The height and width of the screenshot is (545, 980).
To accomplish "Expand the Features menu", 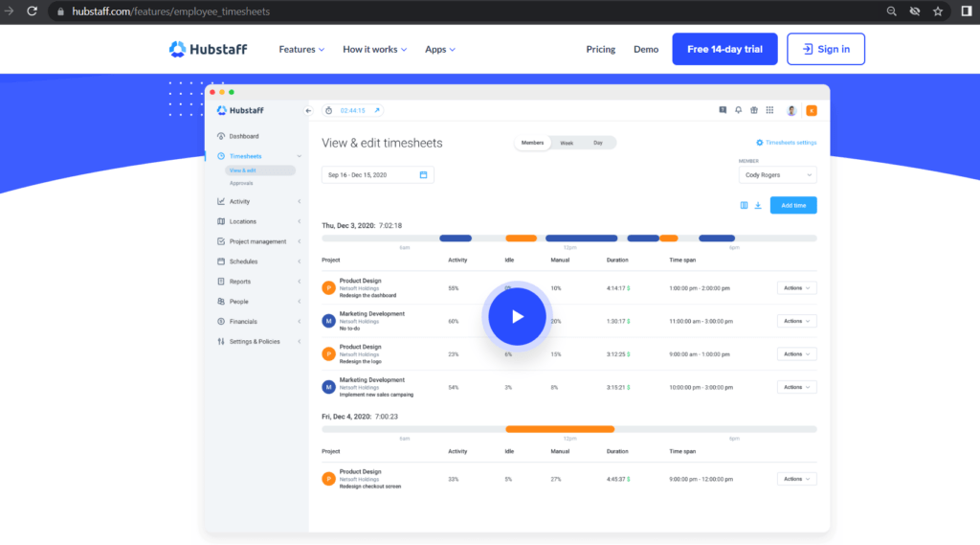I will pos(301,49).
